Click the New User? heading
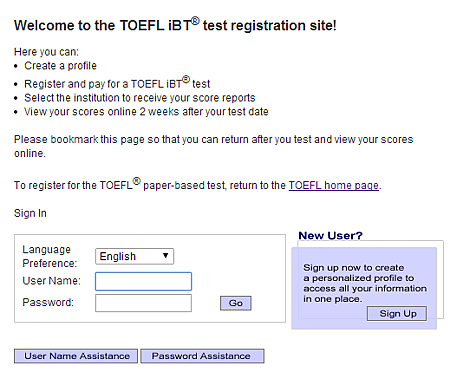The width and height of the screenshot is (450, 379). pyautogui.click(x=330, y=235)
